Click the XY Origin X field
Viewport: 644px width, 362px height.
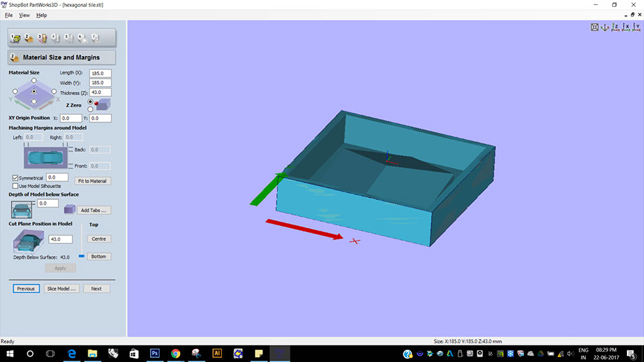click(71, 118)
